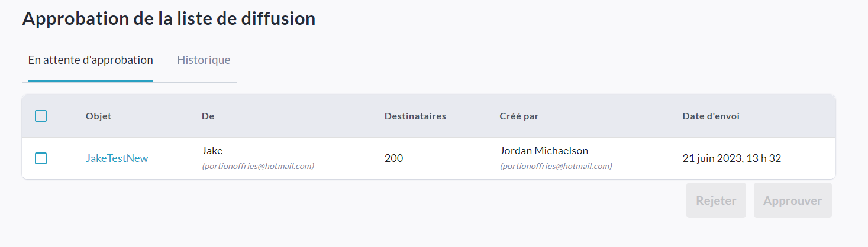Click the sender email under Jake
This screenshot has height=247, width=868.
pos(258,166)
